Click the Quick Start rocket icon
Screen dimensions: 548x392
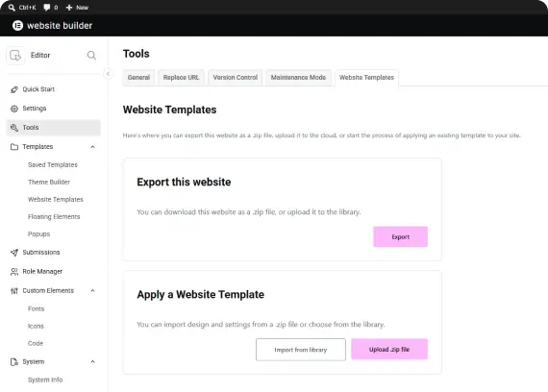pos(14,89)
